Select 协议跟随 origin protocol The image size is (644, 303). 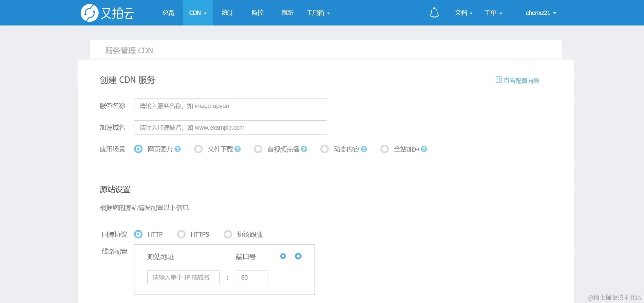pos(228,234)
